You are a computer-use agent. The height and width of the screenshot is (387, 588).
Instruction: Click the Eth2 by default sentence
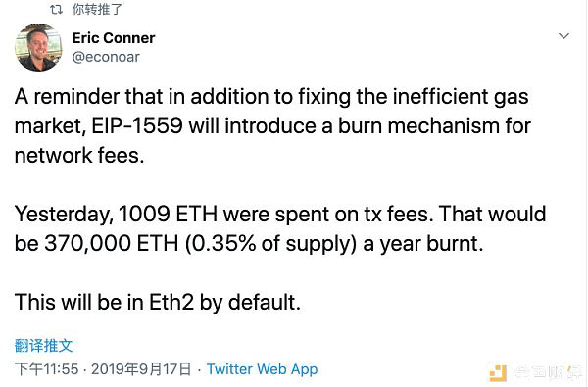click(x=158, y=302)
